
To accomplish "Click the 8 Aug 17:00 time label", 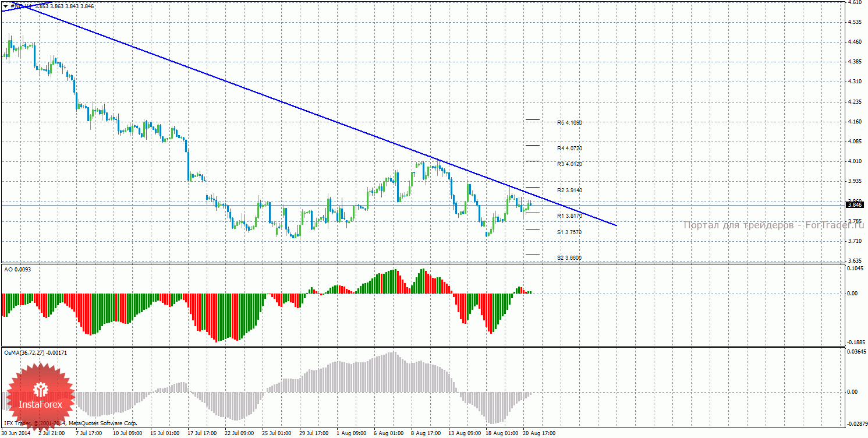I will [426, 433].
